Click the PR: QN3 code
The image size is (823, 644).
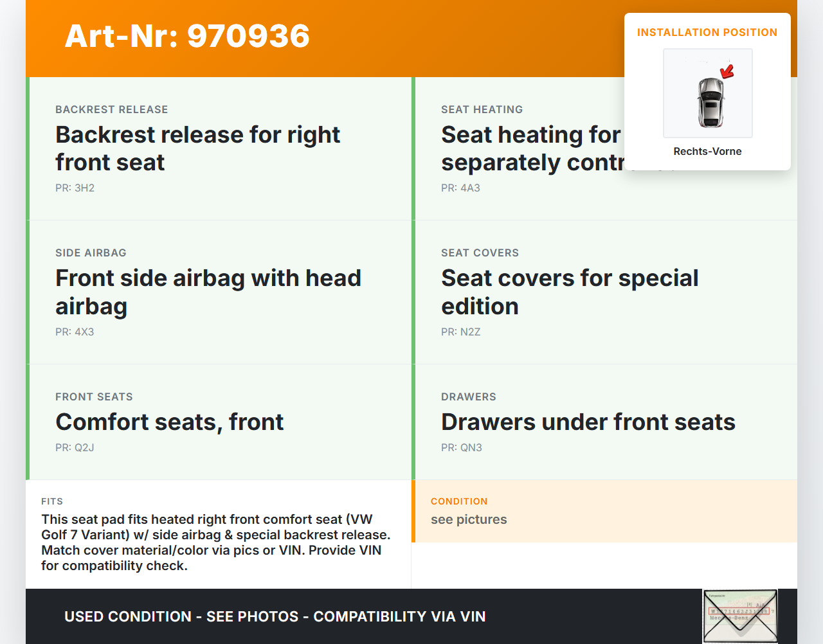461,447
